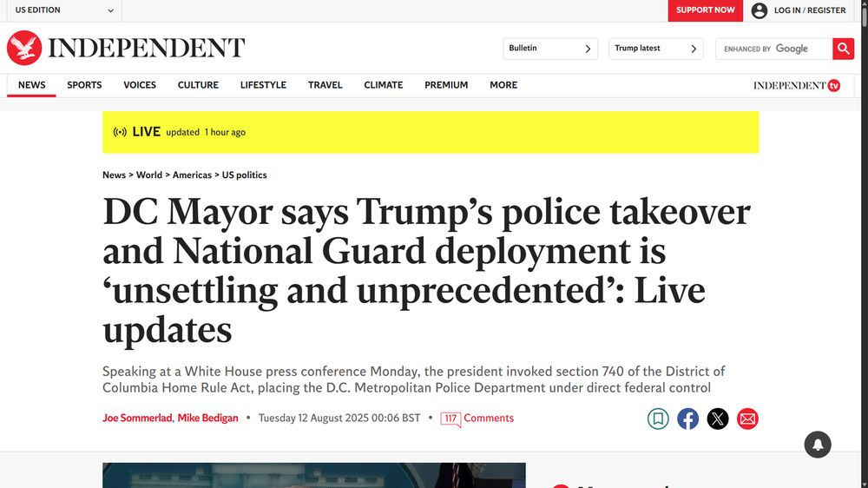Open author Joe Sommerlad's page

(x=137, y=419)
